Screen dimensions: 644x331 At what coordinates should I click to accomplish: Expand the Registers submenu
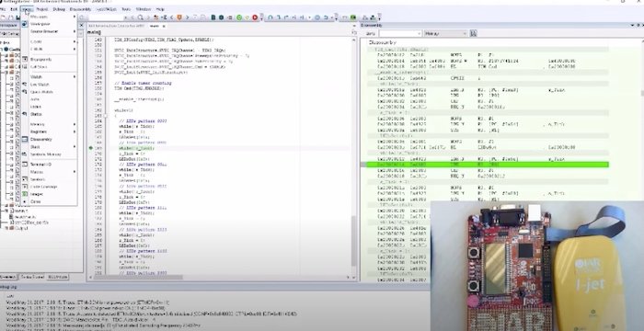click(x=49, y=131)
